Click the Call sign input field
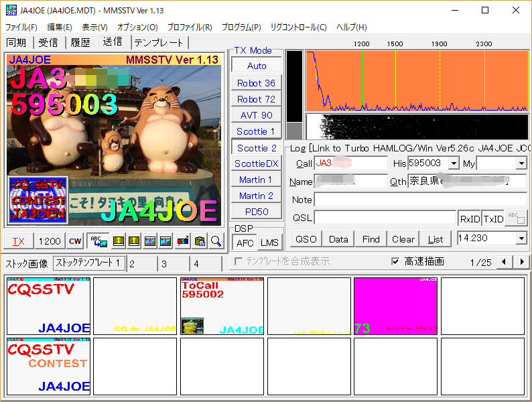Viewport: 532px width, 402px height. pyautogui.click(x=351, y=163)
